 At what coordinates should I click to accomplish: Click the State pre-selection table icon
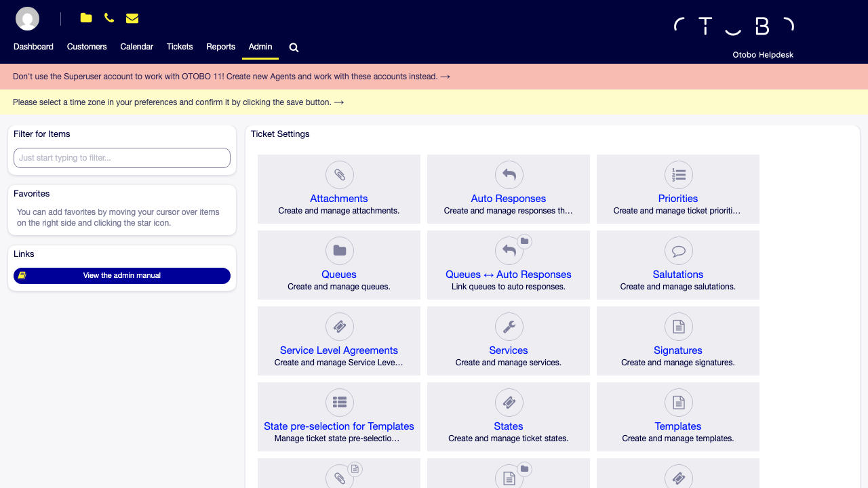(340, 403)
